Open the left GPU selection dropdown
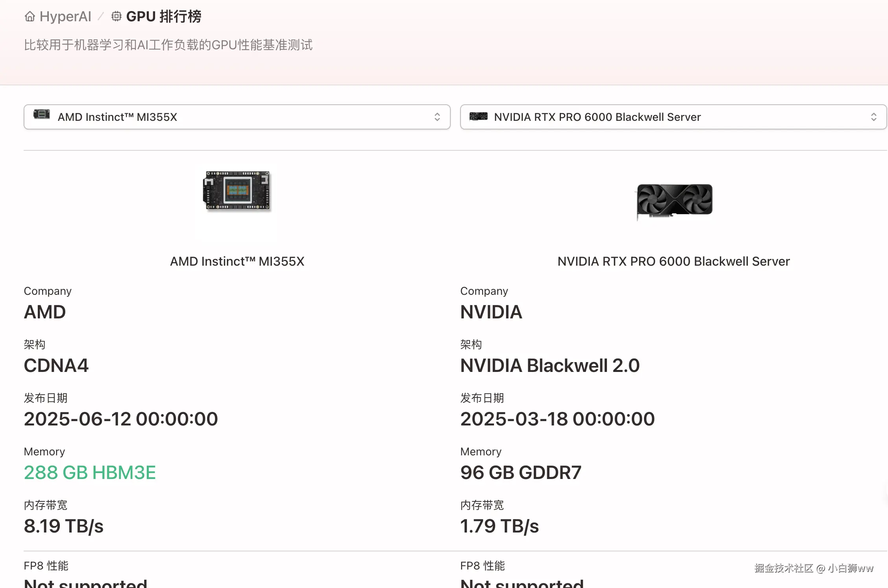The height and width of the screenshot is (588, 888). coord(236,117)
